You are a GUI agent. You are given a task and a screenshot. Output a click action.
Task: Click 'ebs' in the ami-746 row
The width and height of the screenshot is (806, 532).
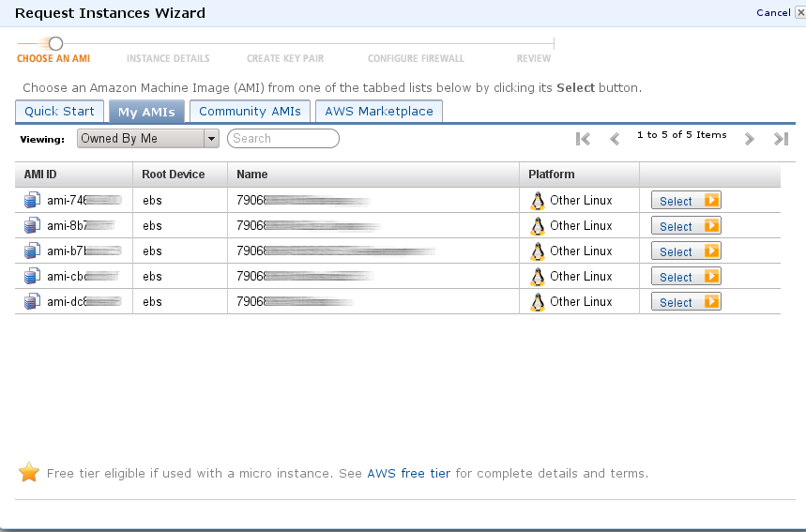pyautogui.click(x=152, y=201)
